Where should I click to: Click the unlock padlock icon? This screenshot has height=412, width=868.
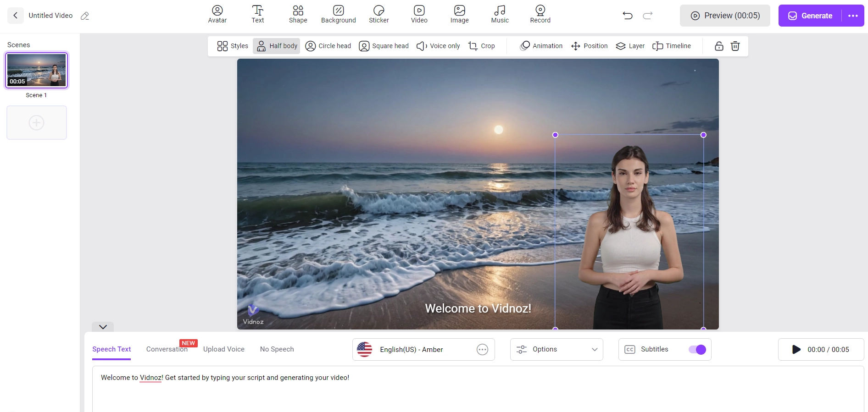coord(719,46)
